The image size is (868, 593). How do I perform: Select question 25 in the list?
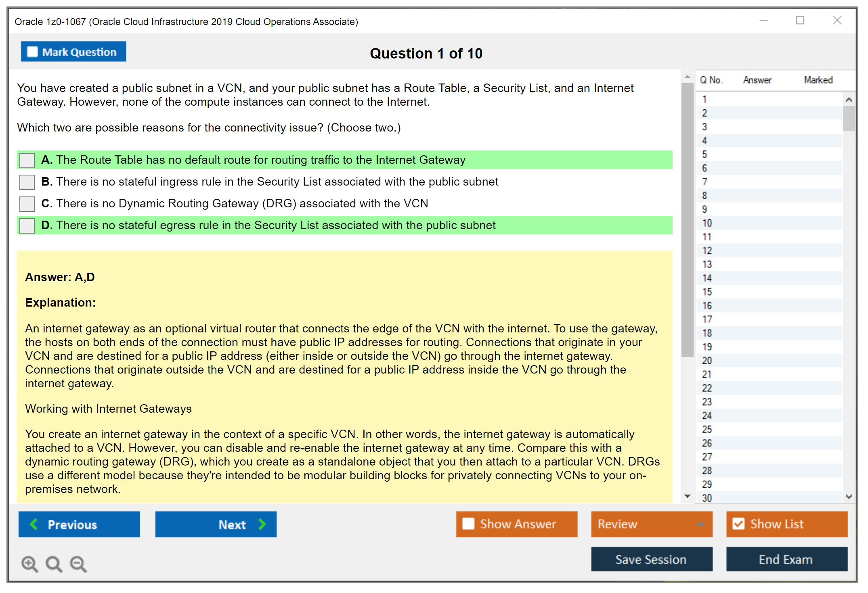pyautogui.click(x=707, y=429)
